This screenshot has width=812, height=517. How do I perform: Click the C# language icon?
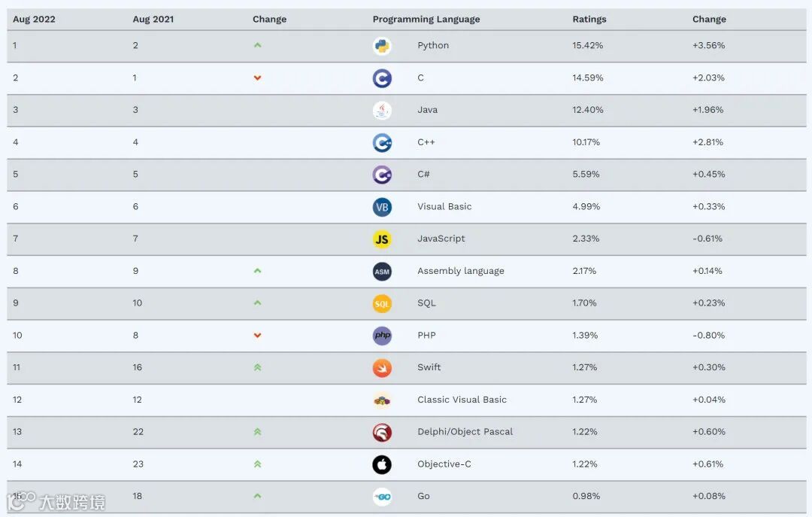(382, 175)
